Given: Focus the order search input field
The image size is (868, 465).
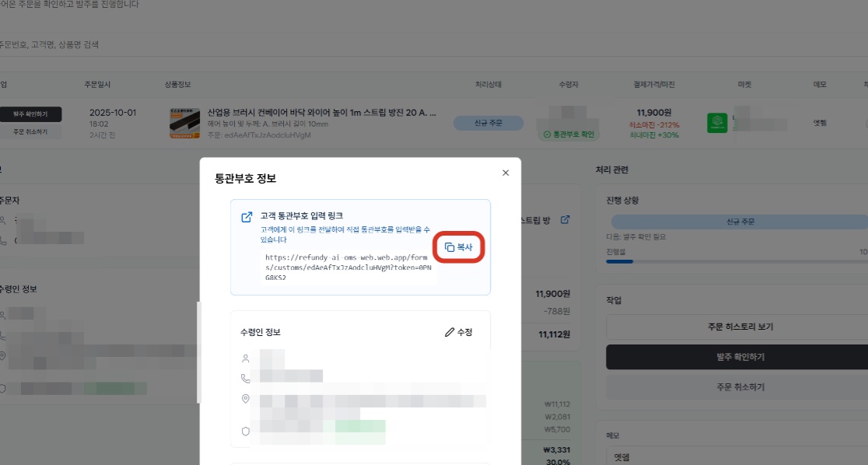Looking at the screenshot, I should coord(434,44).
